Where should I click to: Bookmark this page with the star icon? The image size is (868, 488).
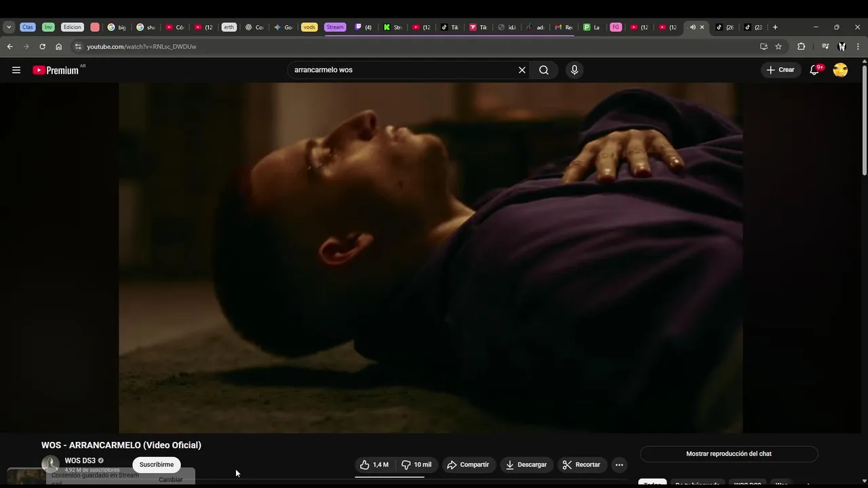click(x=778, y=46)
